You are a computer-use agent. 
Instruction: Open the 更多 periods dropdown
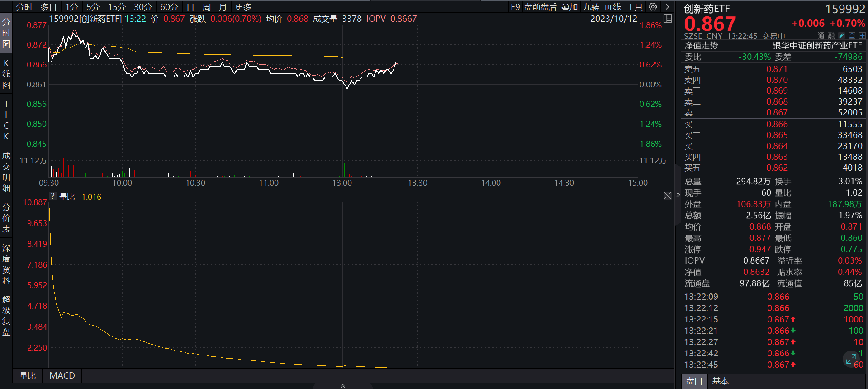point(243,7)
